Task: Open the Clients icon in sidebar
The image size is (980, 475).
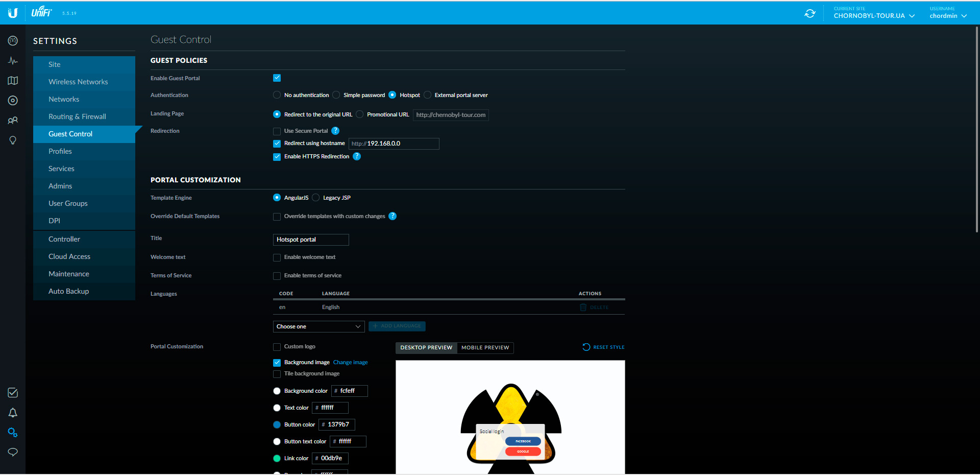Action: click(x=13, y=121)
